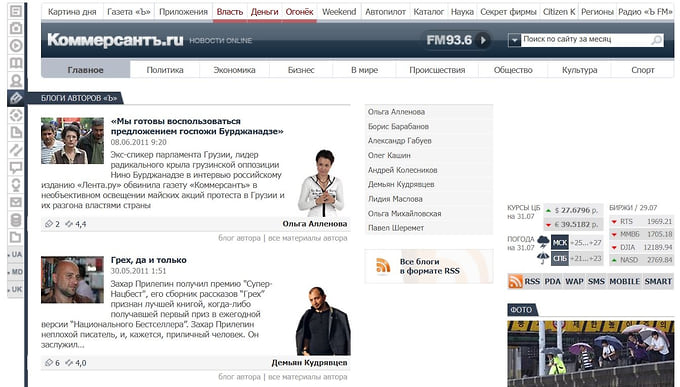680x387 pixels.
Task: Open the Автопилот tab
Action: [x=385, y=12]
